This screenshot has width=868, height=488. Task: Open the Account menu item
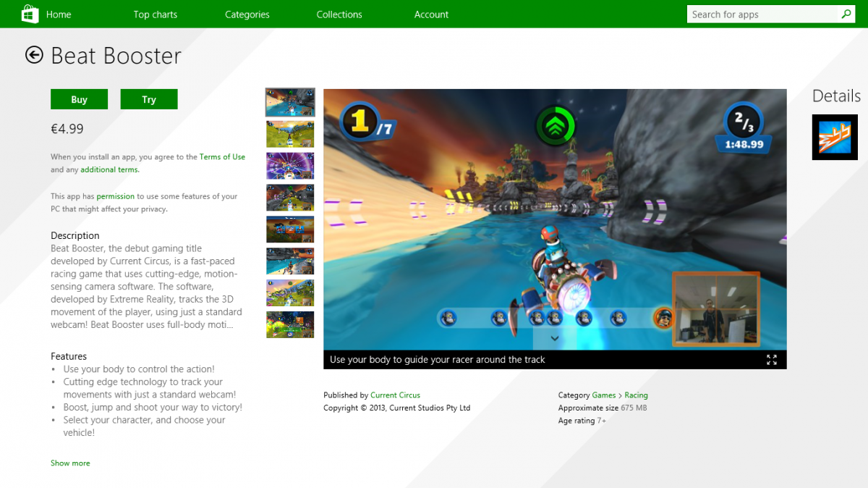(431, 14)
